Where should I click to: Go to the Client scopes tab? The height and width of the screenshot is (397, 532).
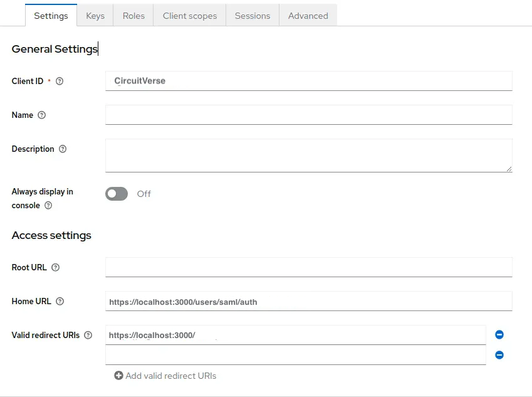click(190, 16)
